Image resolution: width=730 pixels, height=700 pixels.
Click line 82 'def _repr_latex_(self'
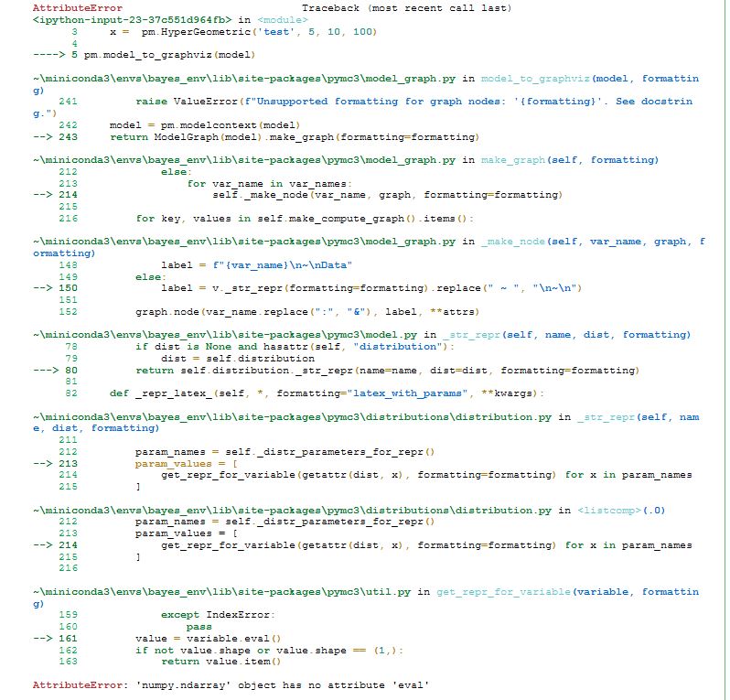point(327,393)
